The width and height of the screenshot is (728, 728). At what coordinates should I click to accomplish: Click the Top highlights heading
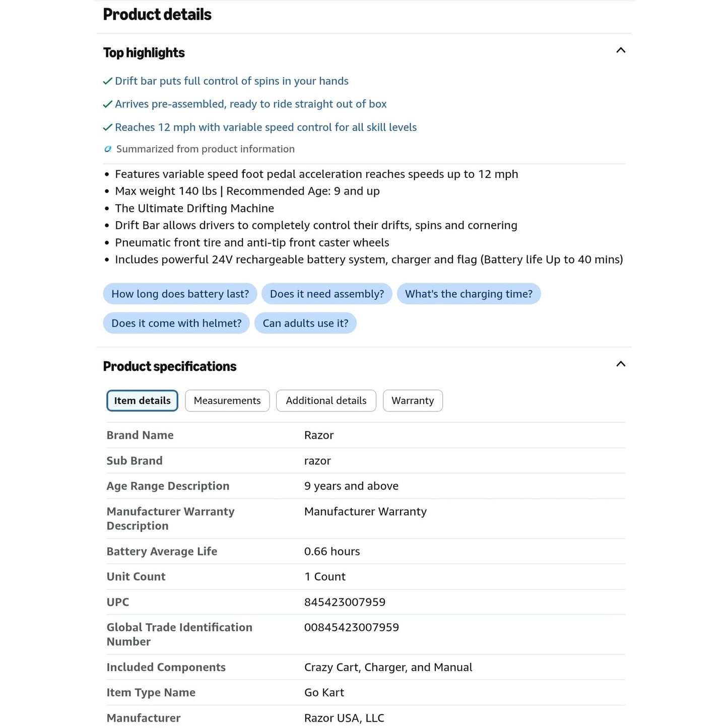144,53
